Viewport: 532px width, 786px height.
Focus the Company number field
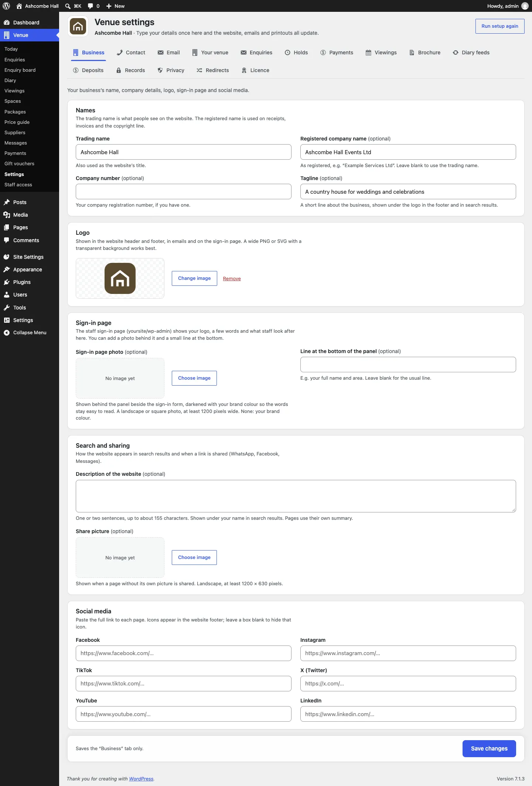point(183,192)
